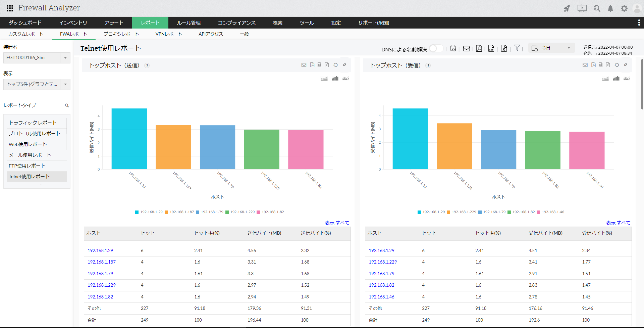Switch sent hosts chart to line graph
The width and height of the screenshot is (644, 328).
(346, 79)
